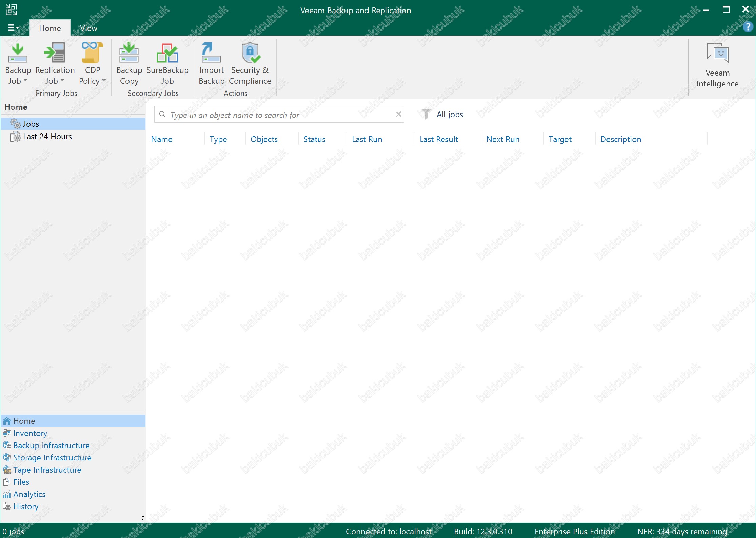756x538 pixels.
Task: Sort by the Type column header
Action: click(218, 139)
